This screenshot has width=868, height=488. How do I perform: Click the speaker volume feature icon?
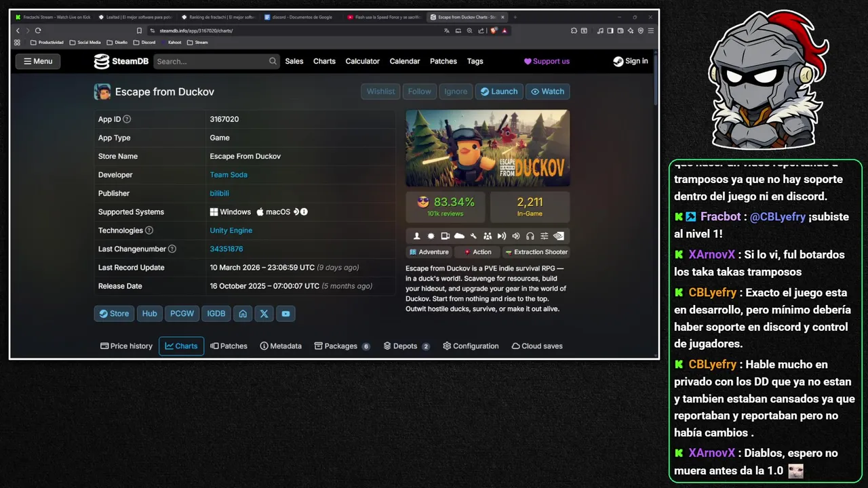point(516,236)
